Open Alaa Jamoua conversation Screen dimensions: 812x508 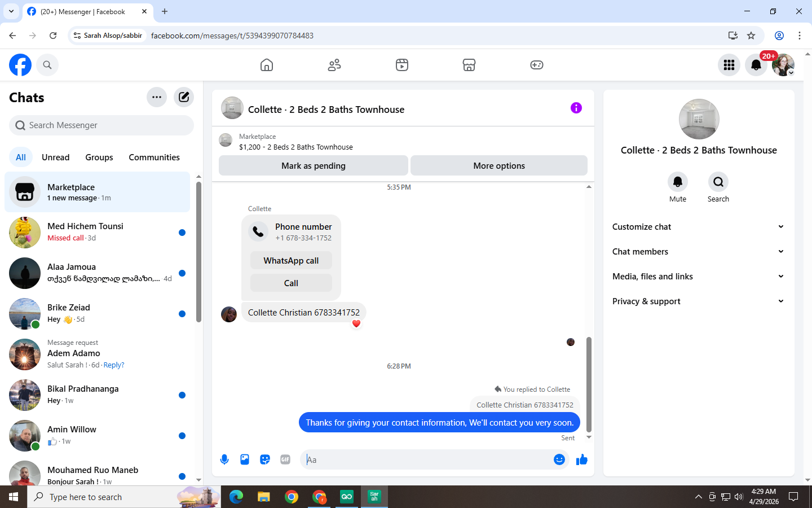pyautogui.click(x=97, y=273)
